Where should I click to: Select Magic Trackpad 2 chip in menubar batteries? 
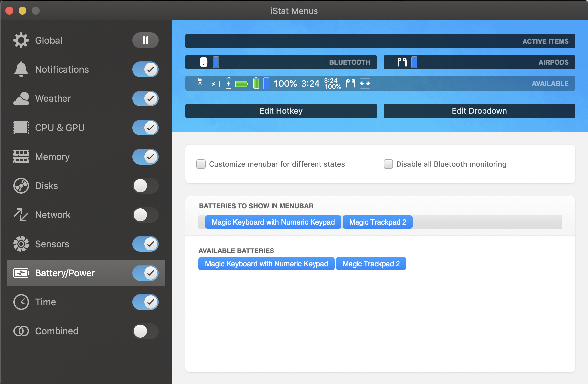(378, 222)
